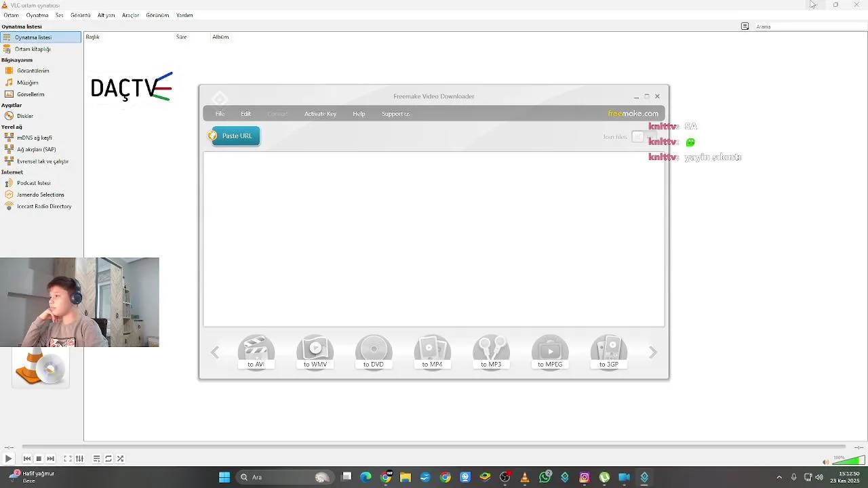Click VLC next track button
Image resolution: width=868 pixels, height=488 pixels.
50,459
